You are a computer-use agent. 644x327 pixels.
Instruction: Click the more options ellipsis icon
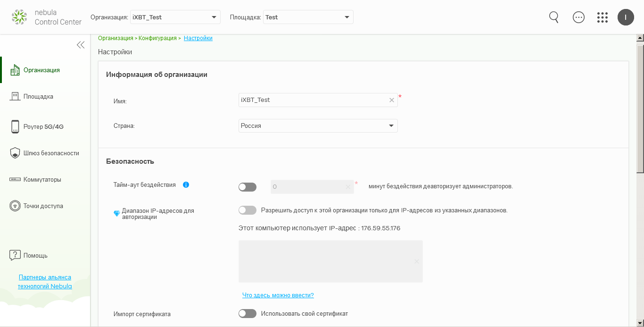[578, 17]
